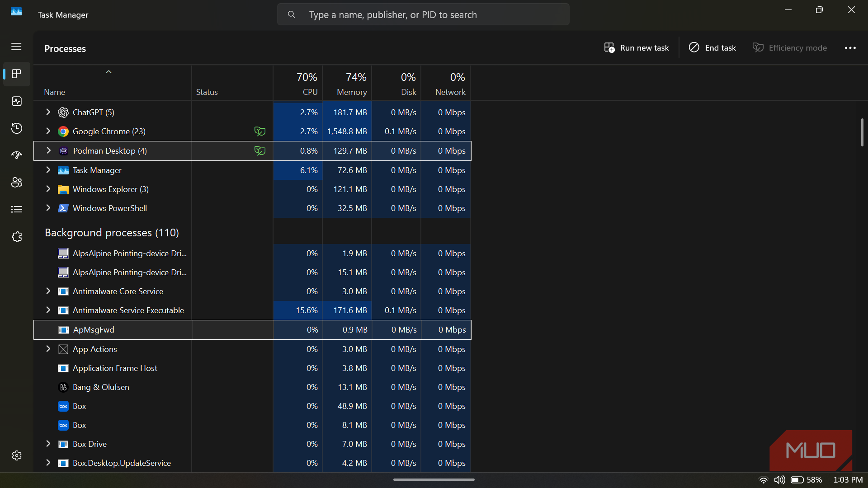Viewport: 868px width, 488px height.
Task: Click the Run new task button
Action: (x=637, y=48)
